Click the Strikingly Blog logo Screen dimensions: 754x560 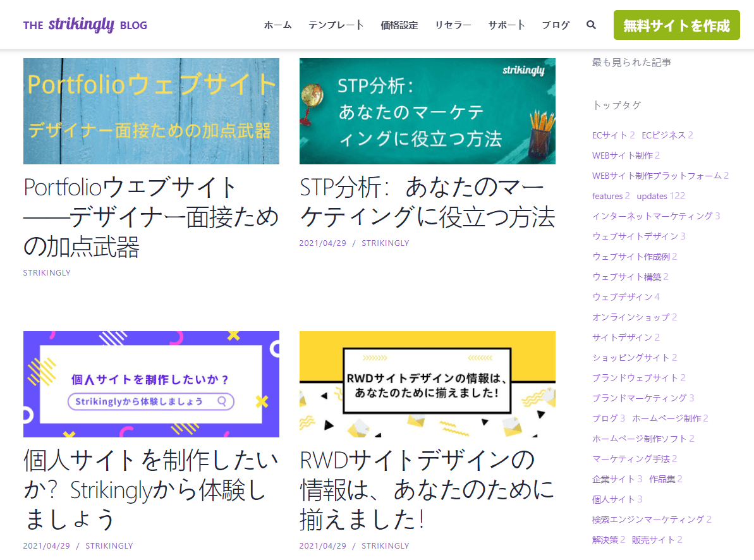[x=85, y=25]
